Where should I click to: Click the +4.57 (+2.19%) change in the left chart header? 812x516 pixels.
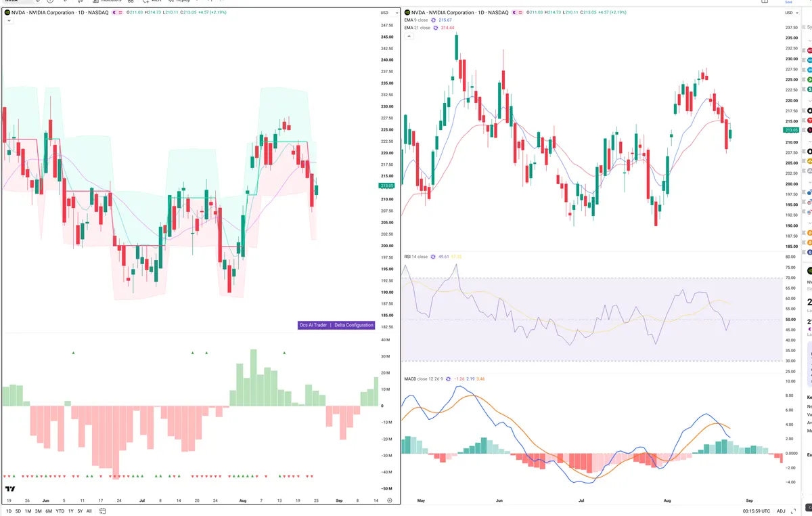tap(212, 12)
